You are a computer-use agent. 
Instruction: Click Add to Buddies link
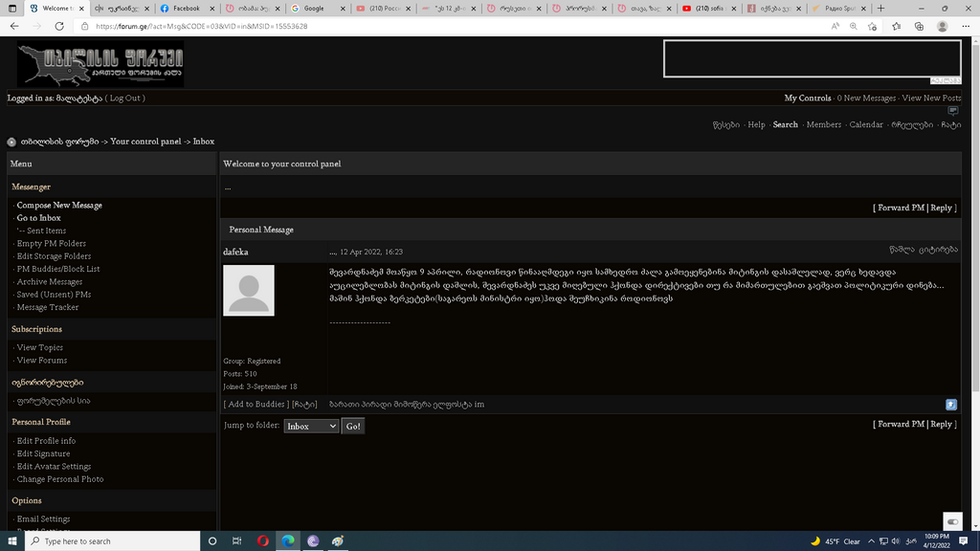pyautogui.click(x=256, y=405)
